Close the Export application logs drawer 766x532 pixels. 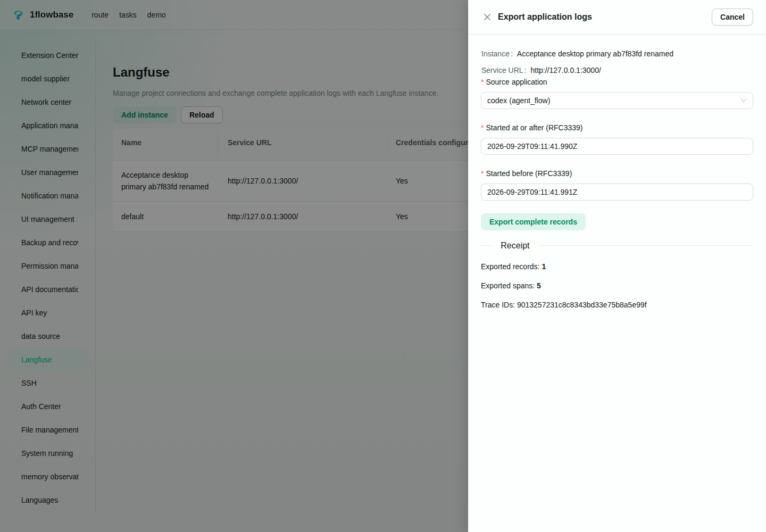click(x=487, y=17)
